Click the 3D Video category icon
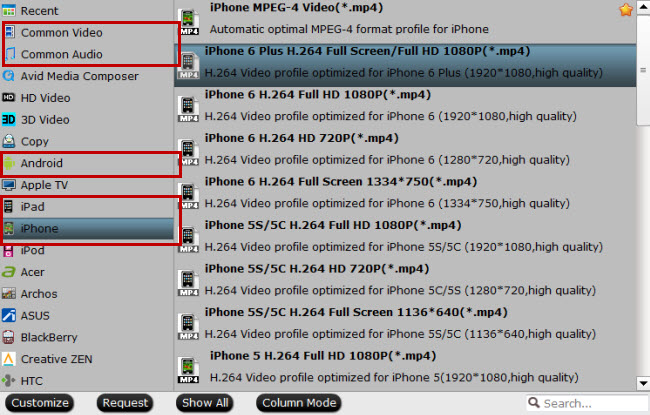Screen dimensions: 650x415 click(x=8, y=119)
